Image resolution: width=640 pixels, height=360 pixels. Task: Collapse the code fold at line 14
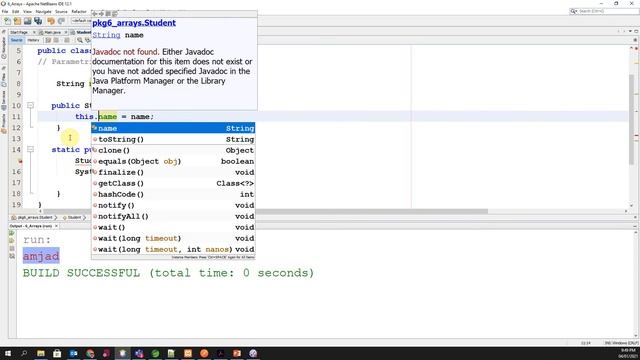(x=30, y=150)
